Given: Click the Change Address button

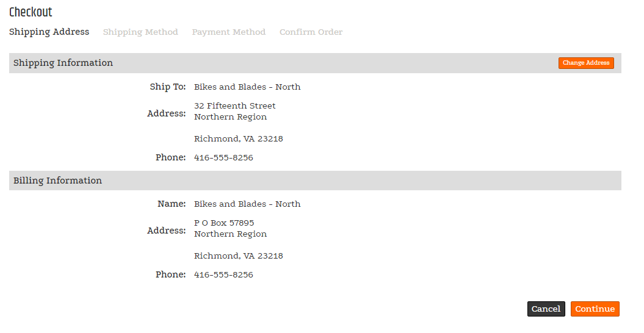Looking at the screenshot, I should [585, 63].
